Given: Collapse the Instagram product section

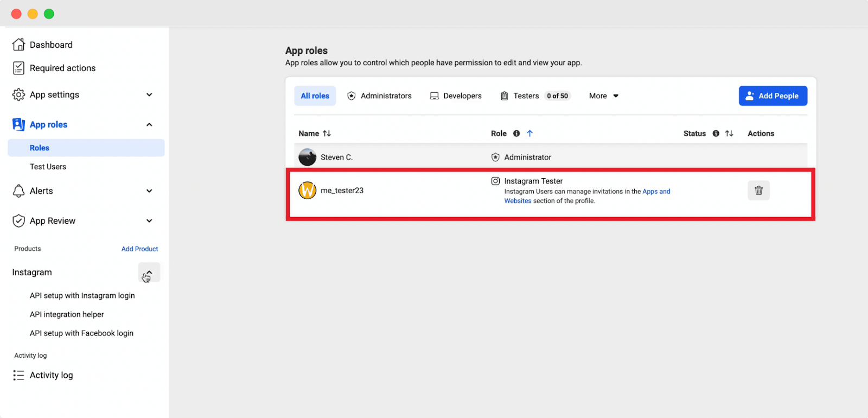Looking at the screenshot, I should click(x=149, y=273).
